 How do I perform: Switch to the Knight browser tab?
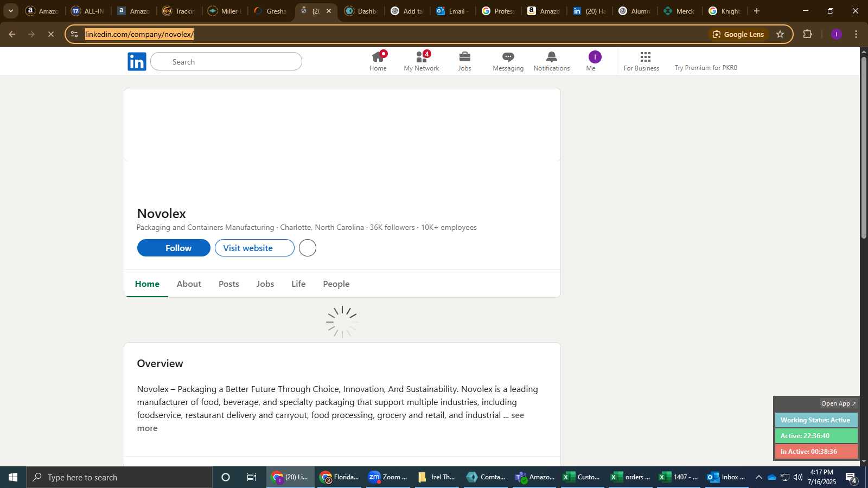726,11
